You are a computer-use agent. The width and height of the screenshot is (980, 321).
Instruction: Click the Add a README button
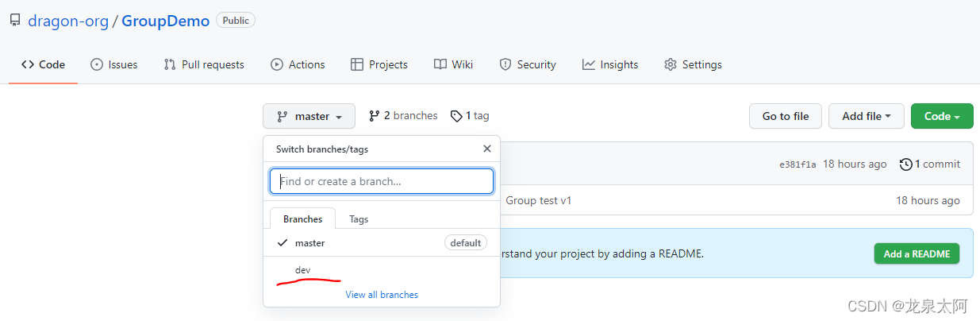tap(917, 253)
